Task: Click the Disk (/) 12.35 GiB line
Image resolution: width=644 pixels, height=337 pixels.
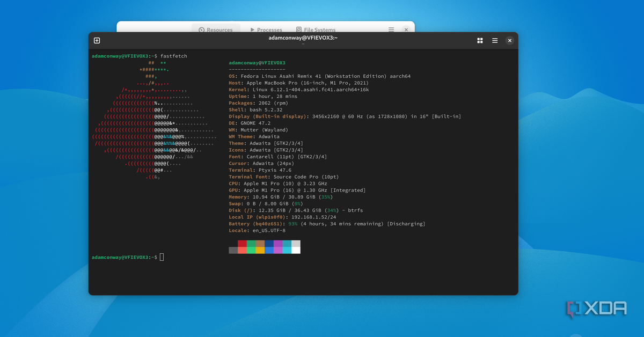Action: tap(296, 210)
